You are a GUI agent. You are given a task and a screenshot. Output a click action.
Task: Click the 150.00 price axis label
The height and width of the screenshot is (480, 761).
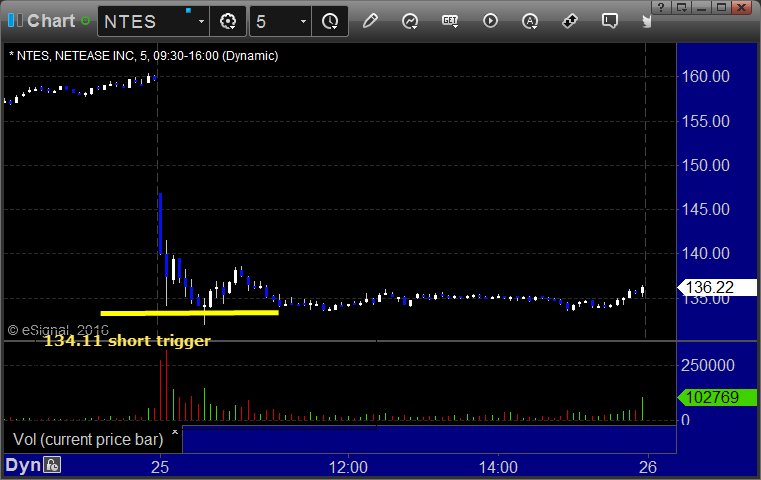(x=706, y=166)
